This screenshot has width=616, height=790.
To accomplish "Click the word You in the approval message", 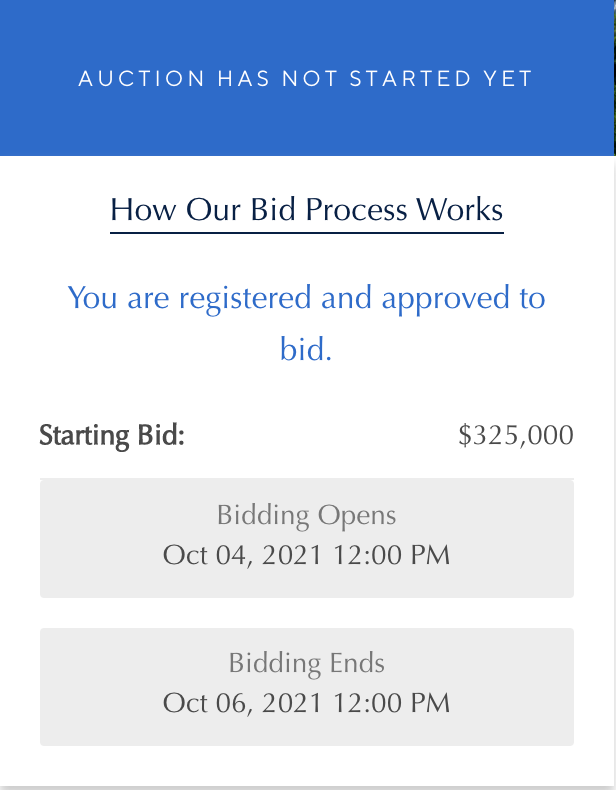I will coord(93,297).
